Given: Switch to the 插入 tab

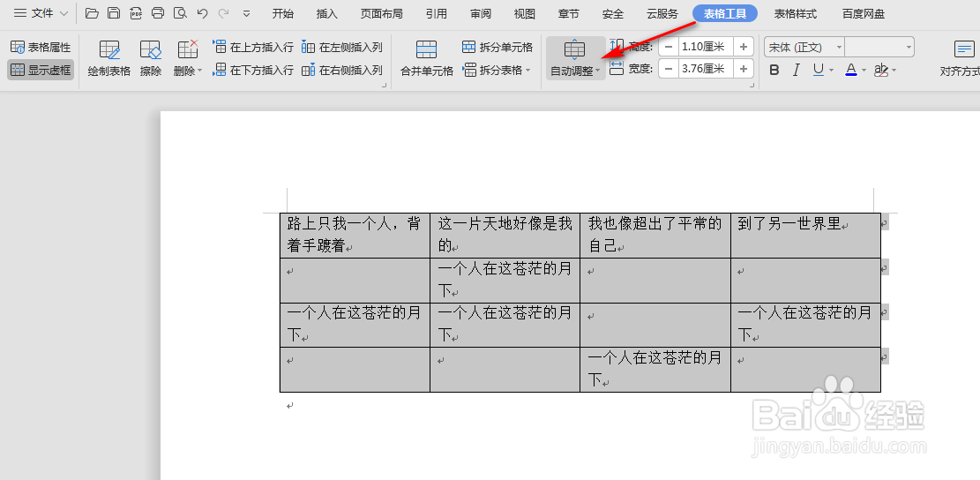Looking at the screenshot, I should [327, 14].
